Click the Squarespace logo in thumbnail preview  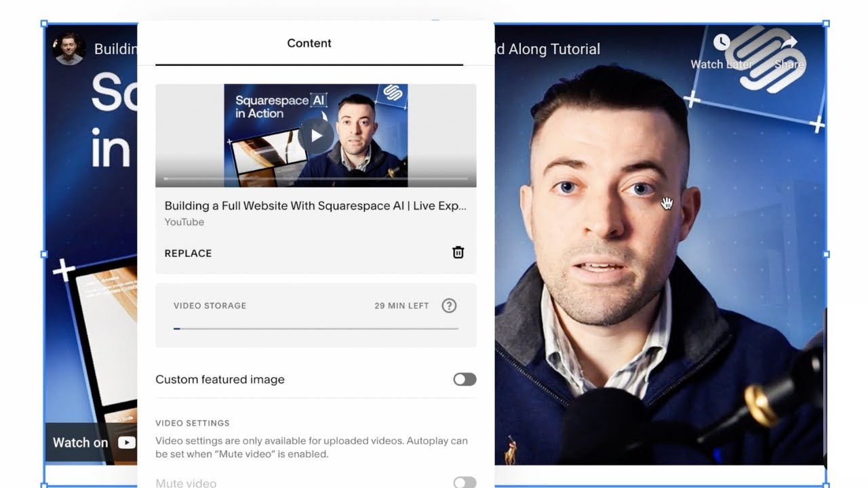pos(393,93)
